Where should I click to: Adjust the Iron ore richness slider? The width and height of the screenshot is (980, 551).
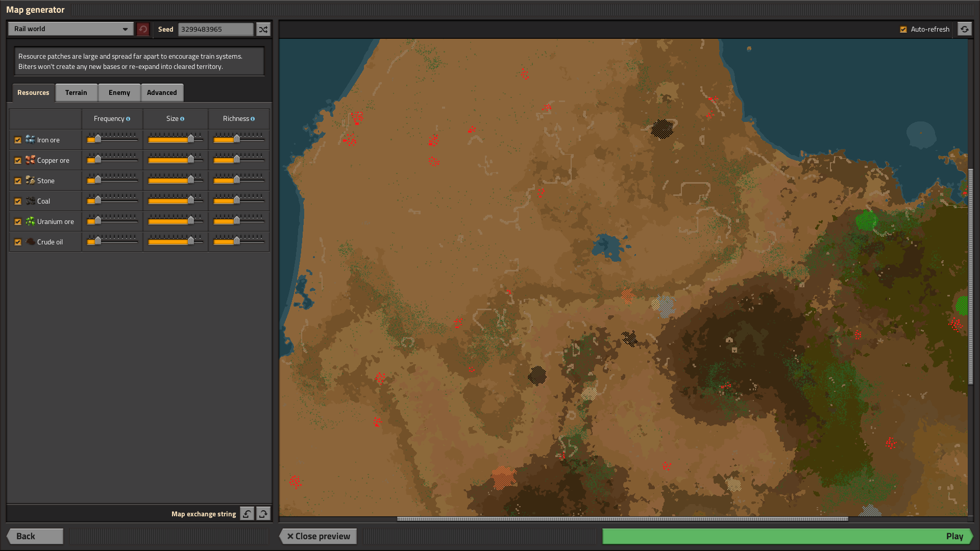pyautogui.click(x=239, y=139)
